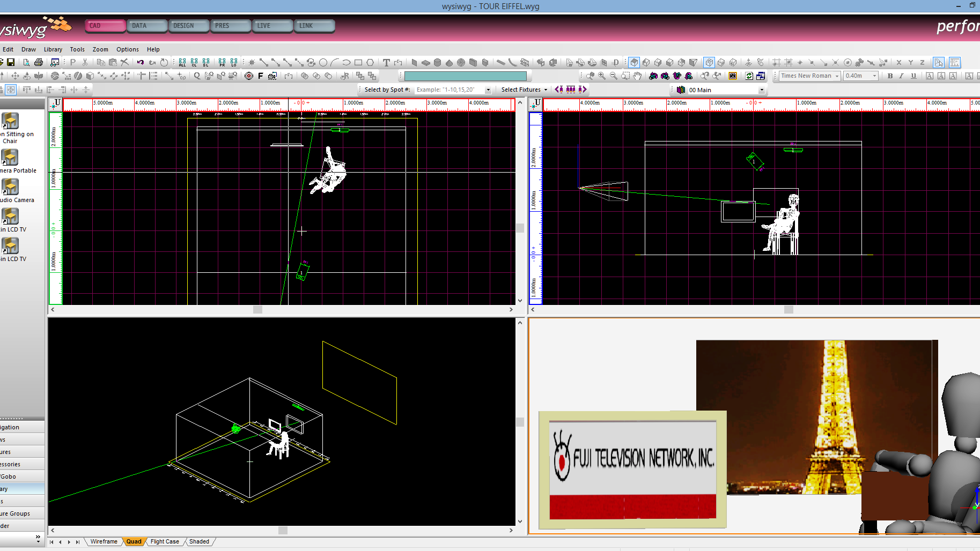The image size is (980, 551).
Task: Expand the Select Fixtures dropdown
Action: point(524,90)
